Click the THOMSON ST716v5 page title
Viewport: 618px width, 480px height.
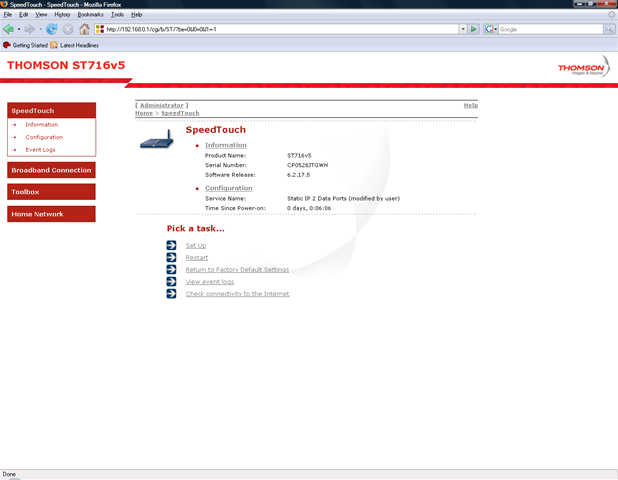coord(66,65)
